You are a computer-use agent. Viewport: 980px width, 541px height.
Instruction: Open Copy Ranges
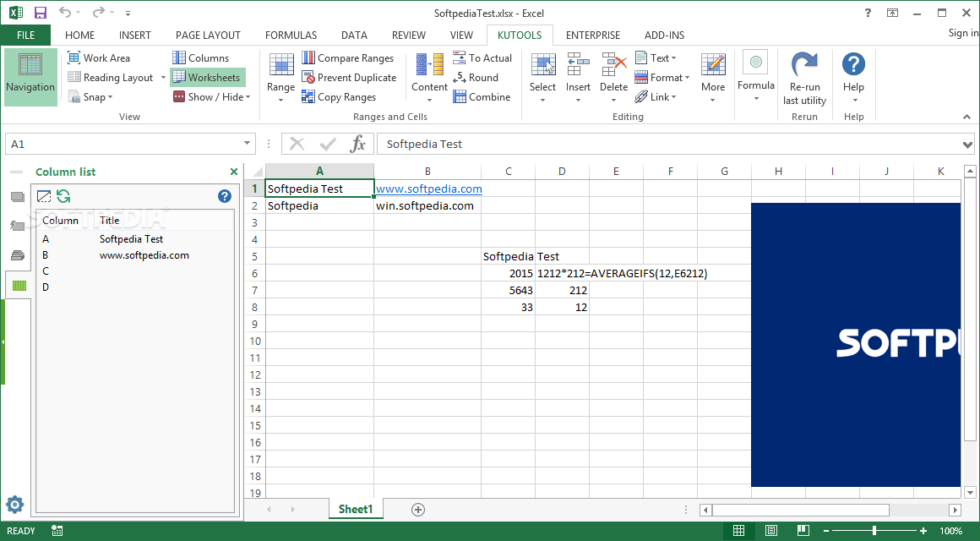pyautogui.click(x=339, y=97)
